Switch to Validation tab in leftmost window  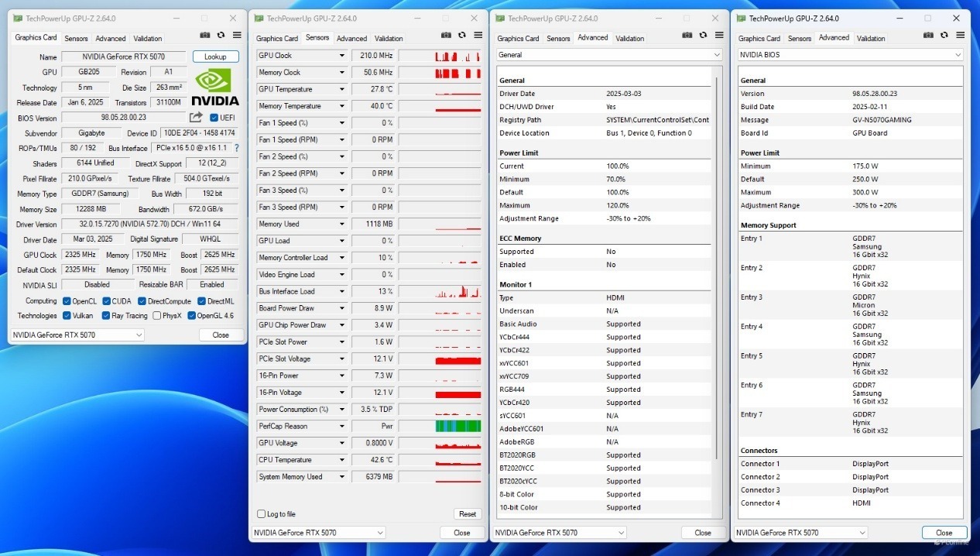(148, 38)
